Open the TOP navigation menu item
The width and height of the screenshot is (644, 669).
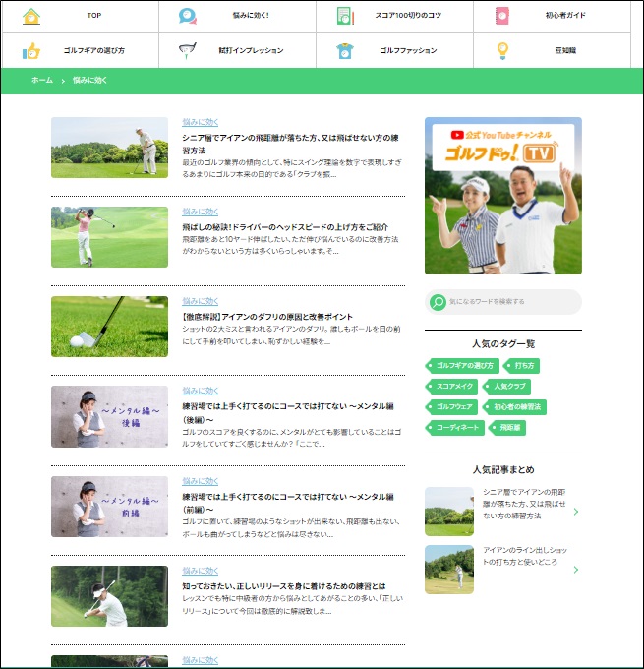click(81, 16)
